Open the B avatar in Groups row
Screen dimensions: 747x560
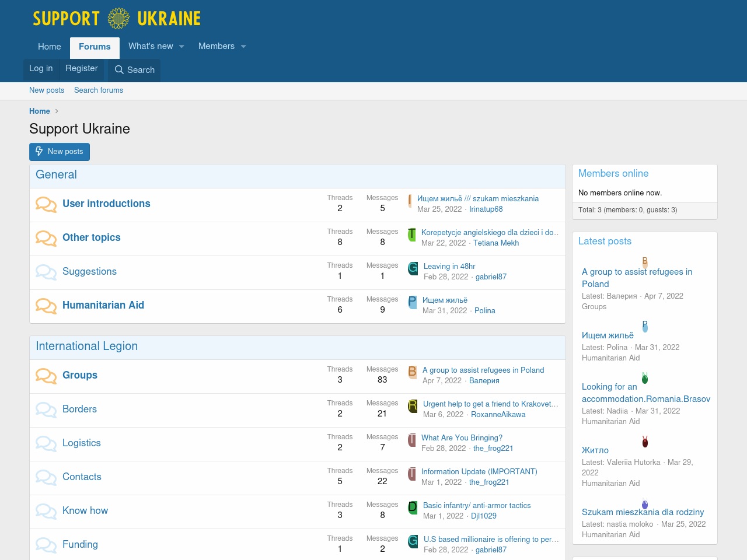tap(412, 372)
